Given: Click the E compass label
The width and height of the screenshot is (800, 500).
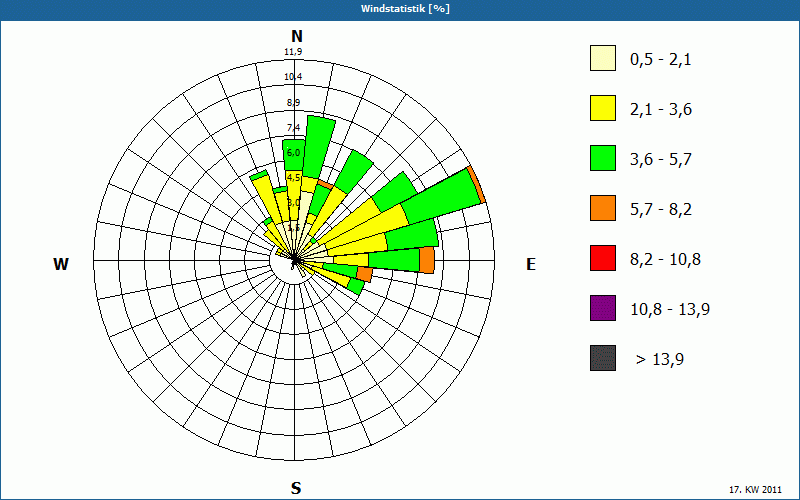Looking at the screenshot, I should point(531,264).
